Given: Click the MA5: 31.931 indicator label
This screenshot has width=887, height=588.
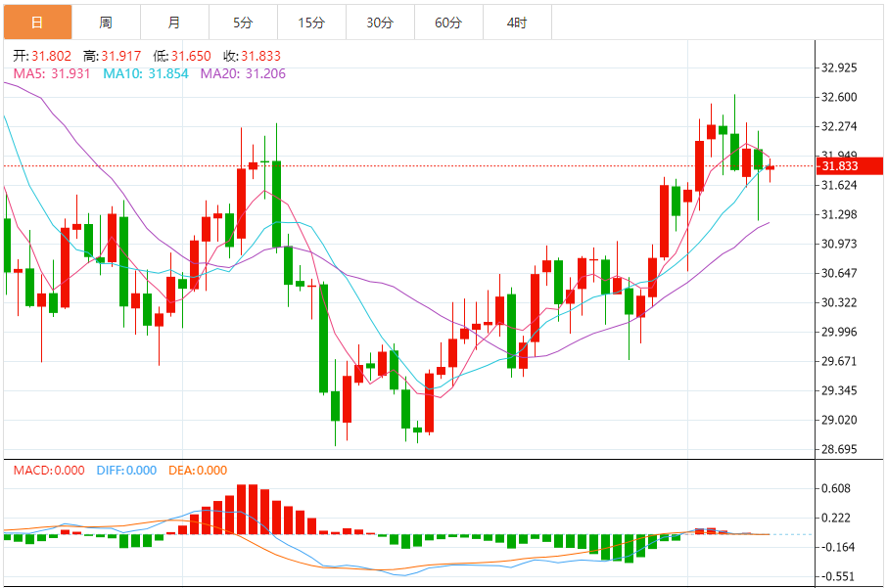Looking at the screenshot, I should click(x=52, y=74).
